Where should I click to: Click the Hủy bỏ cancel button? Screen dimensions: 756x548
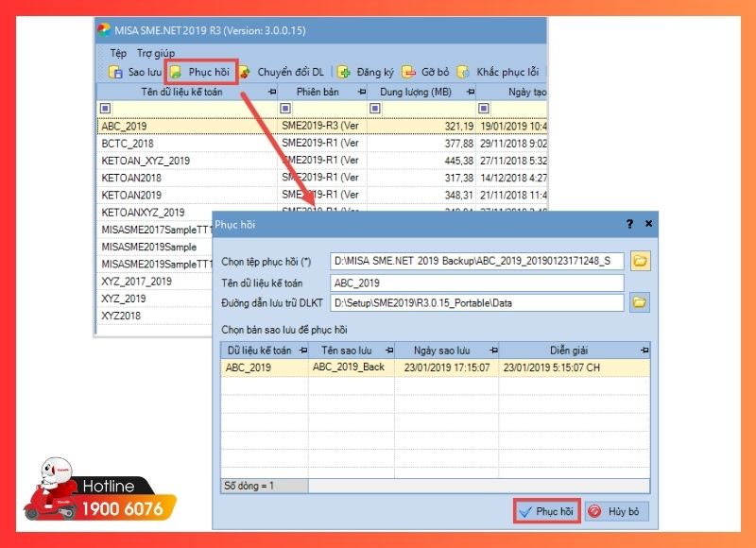pyautogui.click(x=617, y=511)
